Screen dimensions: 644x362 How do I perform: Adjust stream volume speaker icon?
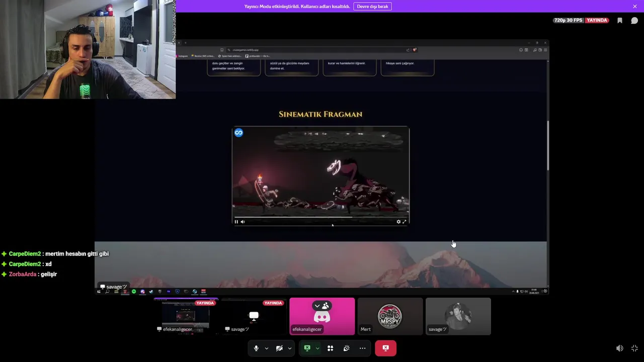(620, 348)
